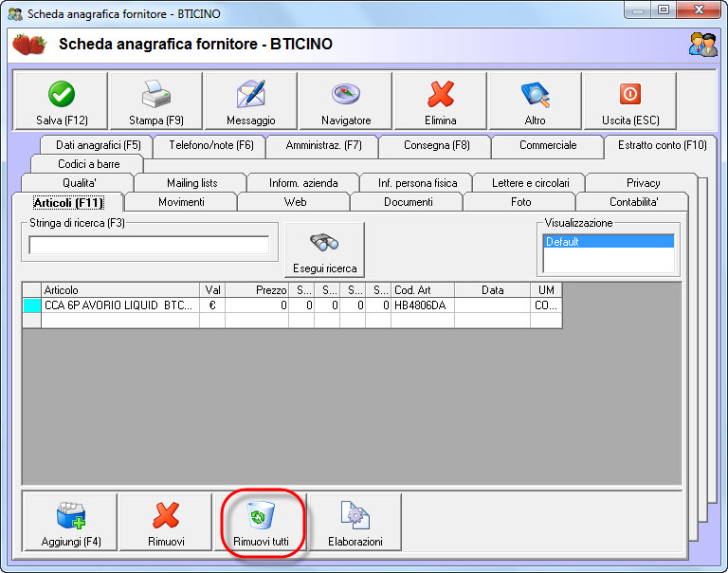
Task: Open the Inform. azienda tab
Action: point(303,183)
